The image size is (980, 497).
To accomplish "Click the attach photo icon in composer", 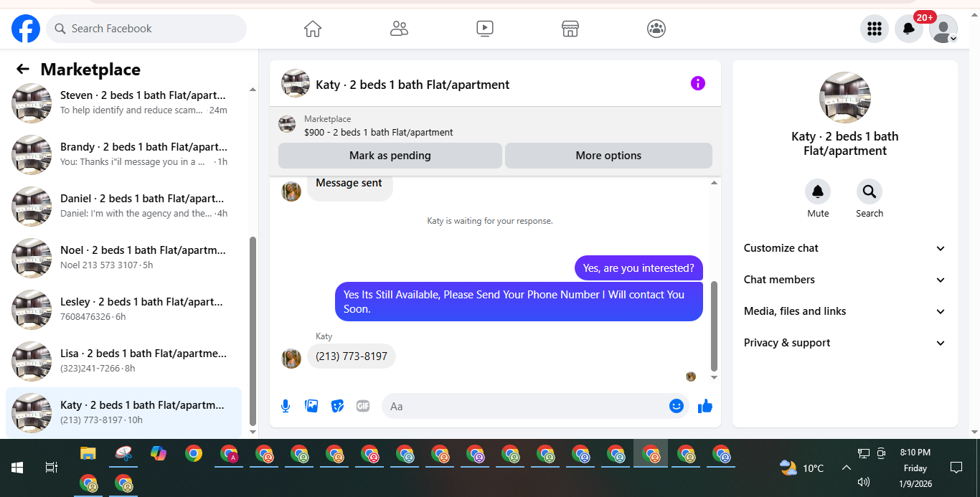I will pos(311,406).
